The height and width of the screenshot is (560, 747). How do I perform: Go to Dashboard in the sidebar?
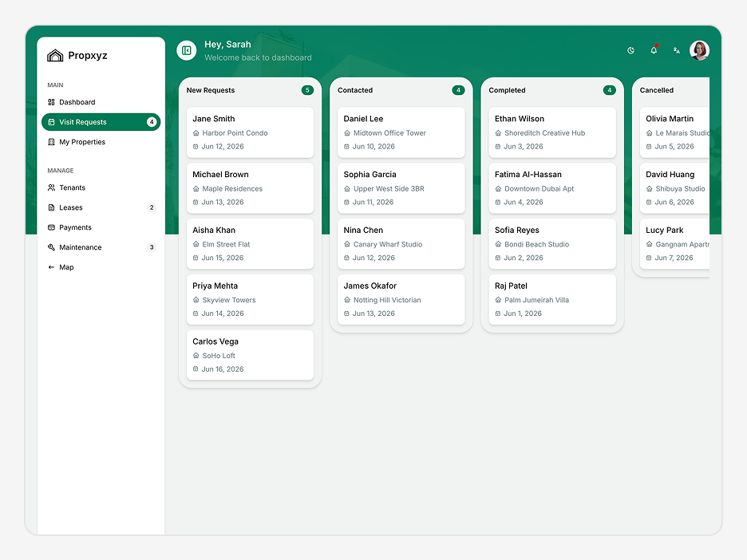point(101,102)
